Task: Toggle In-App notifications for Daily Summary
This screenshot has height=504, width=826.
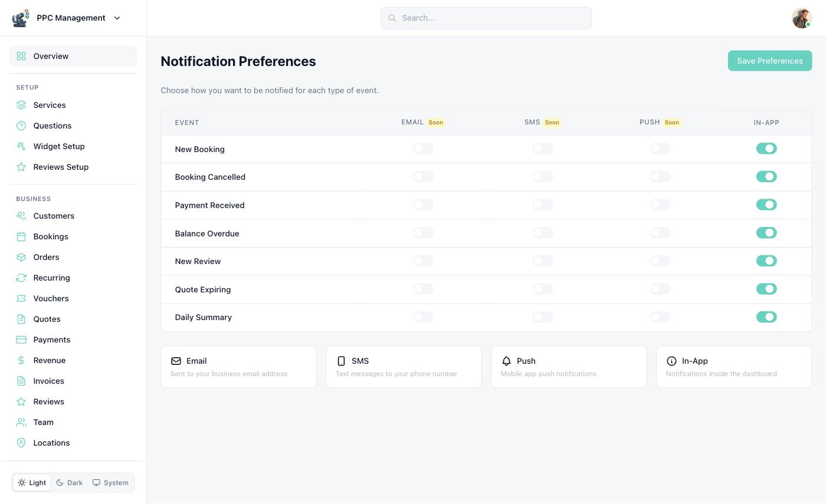Action: click(x=766, y=317)
